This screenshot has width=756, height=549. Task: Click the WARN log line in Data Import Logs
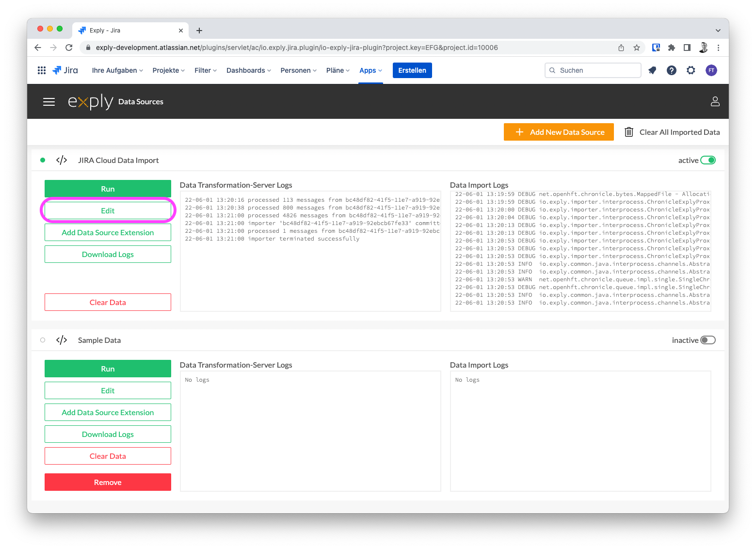point(582,279)
